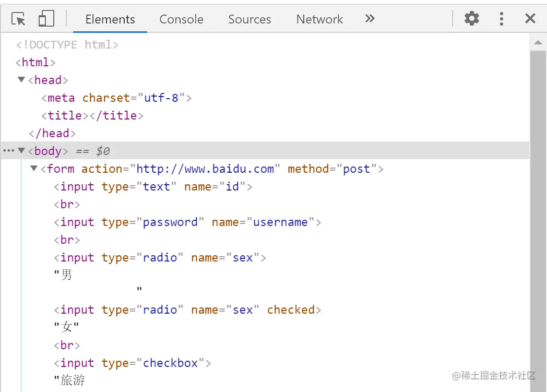Toggle the device toolbar icon
Screen dimensions: 547x392
pos(46,19)
